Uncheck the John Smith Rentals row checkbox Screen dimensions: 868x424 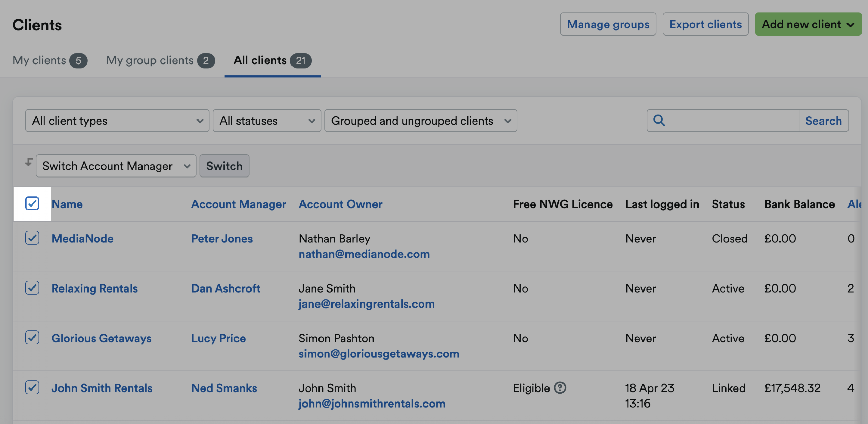(32, 387)
